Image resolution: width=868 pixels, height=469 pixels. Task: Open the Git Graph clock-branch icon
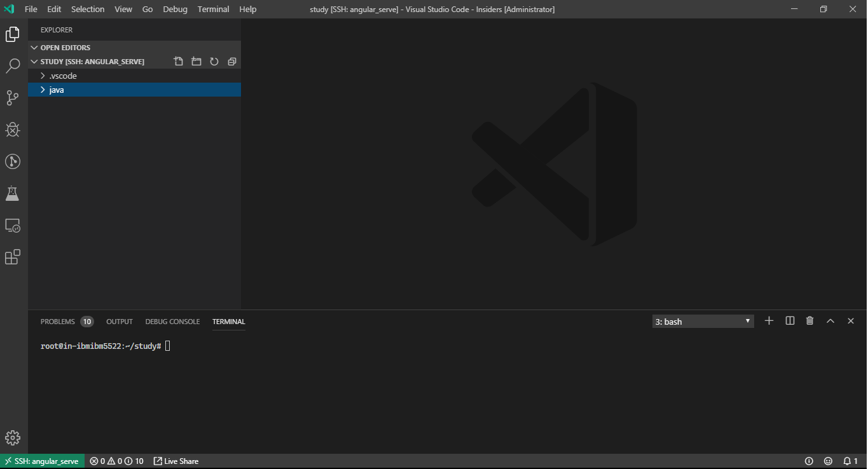tap(13, 161)
